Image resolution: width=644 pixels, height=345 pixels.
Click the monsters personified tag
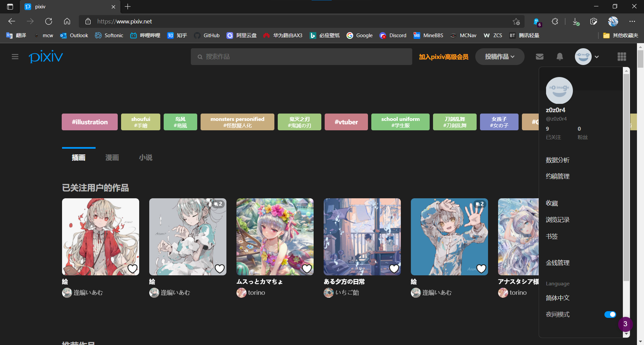(237, 122)
